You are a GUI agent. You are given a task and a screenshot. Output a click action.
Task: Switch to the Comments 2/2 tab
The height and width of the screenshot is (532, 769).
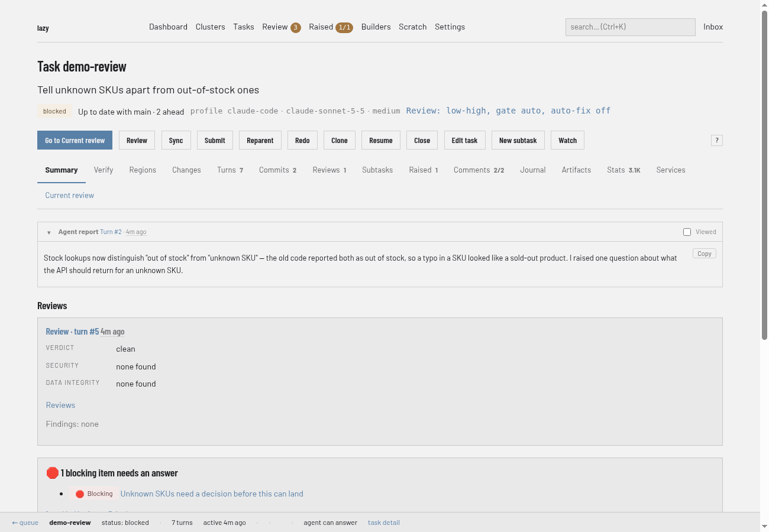pos(479,170)
